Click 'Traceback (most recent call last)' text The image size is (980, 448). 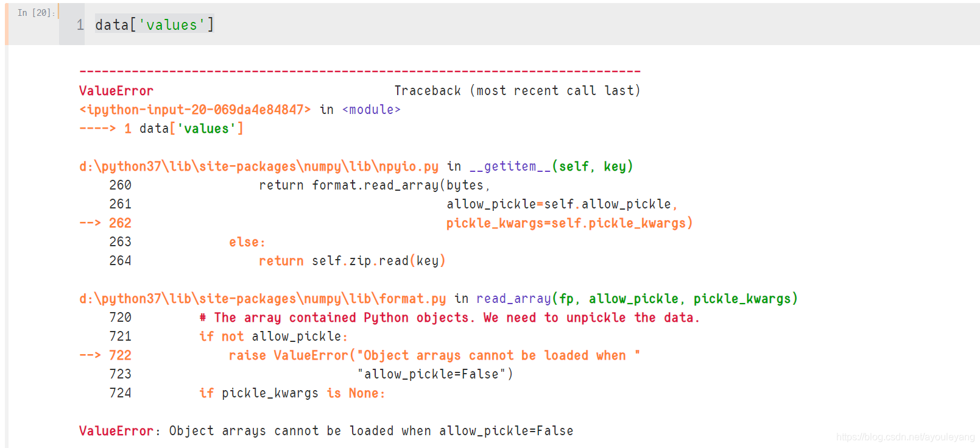tap(517, 91)
